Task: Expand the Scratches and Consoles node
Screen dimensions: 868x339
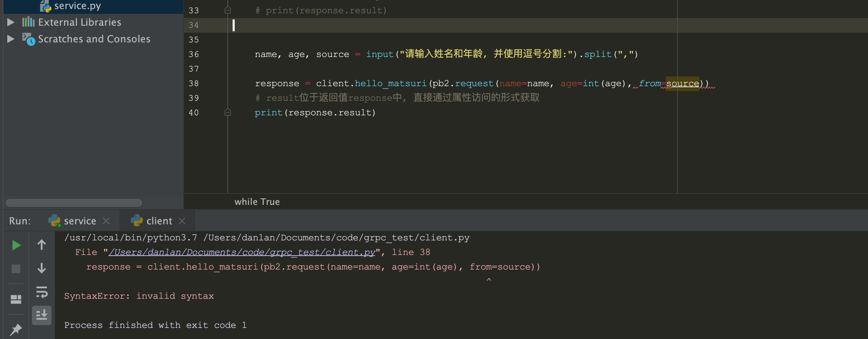Action: click(x=11, y=39)
